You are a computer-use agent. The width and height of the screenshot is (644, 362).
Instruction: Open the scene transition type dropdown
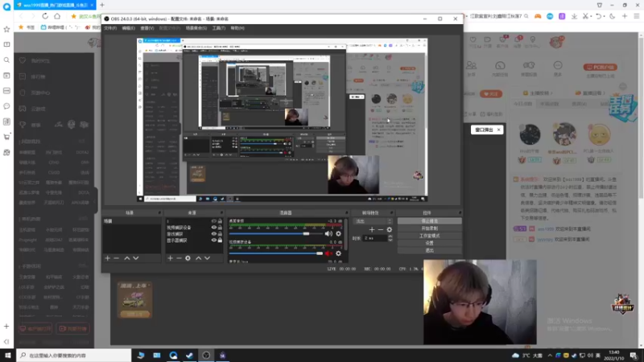pos(373,221)
